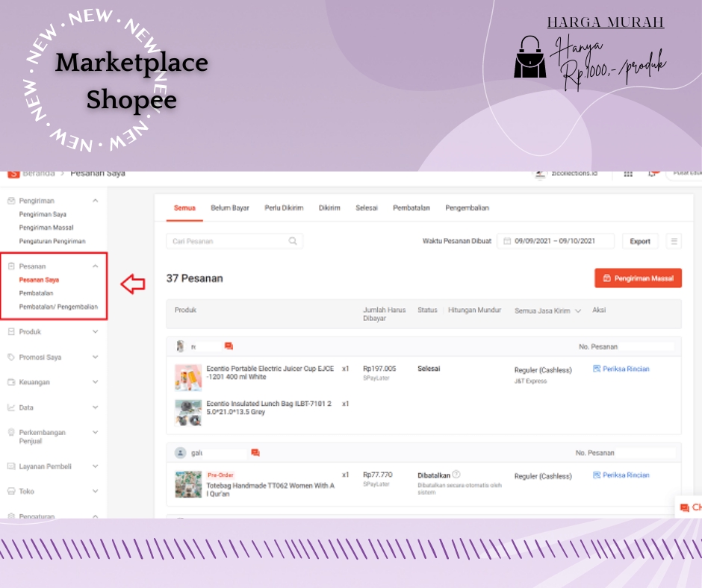Open chat with buyer galu via chat icon
The width and height of the screenshot is (702, 588).
point(255,452)
